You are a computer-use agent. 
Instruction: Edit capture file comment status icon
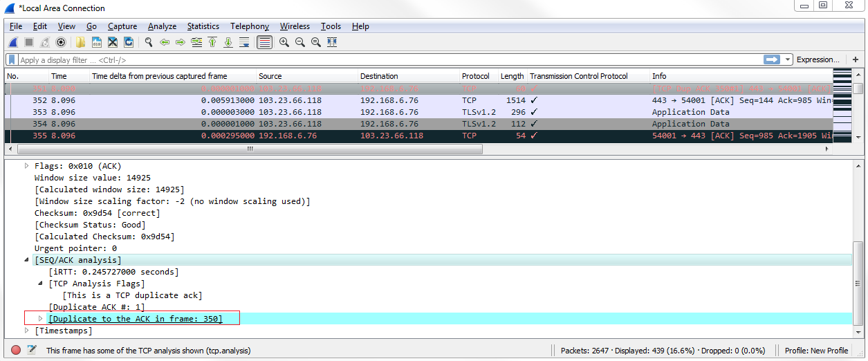coord(31,351)
